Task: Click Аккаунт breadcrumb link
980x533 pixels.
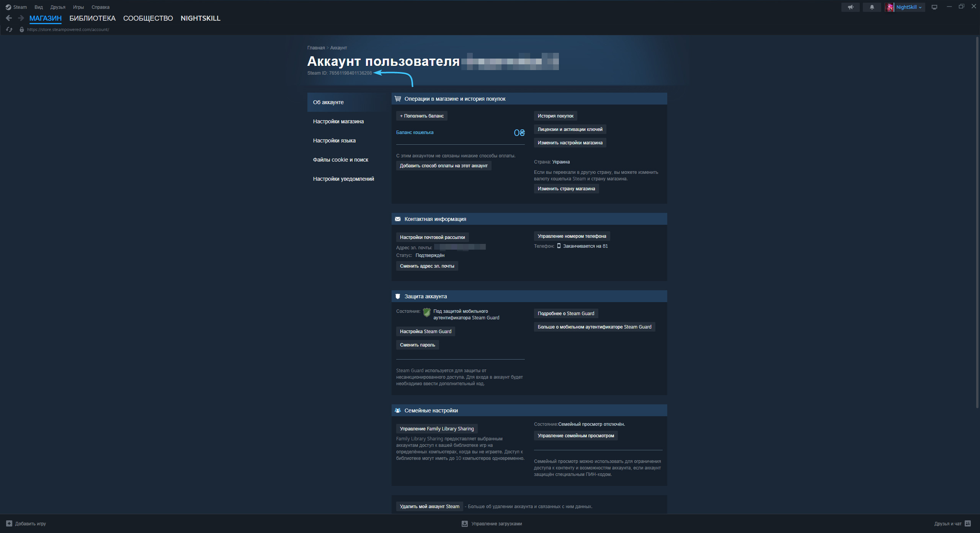Action: pyautogui.click(x=338, y=48)
